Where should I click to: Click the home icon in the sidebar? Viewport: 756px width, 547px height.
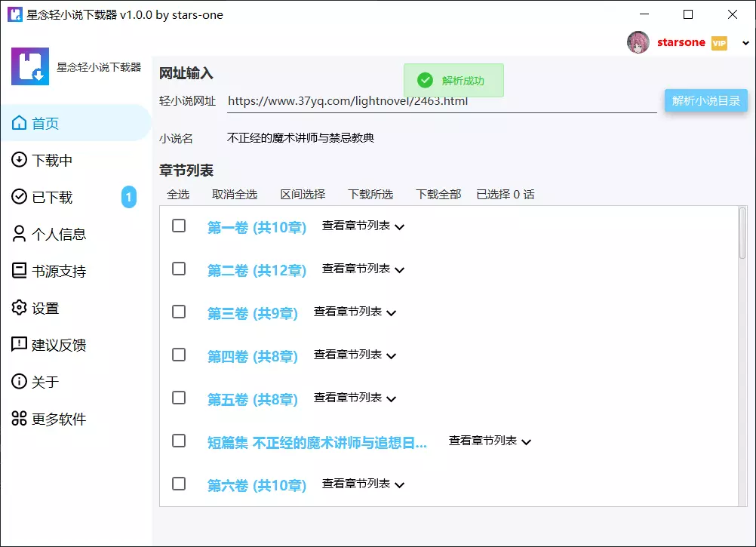[19, 123]
